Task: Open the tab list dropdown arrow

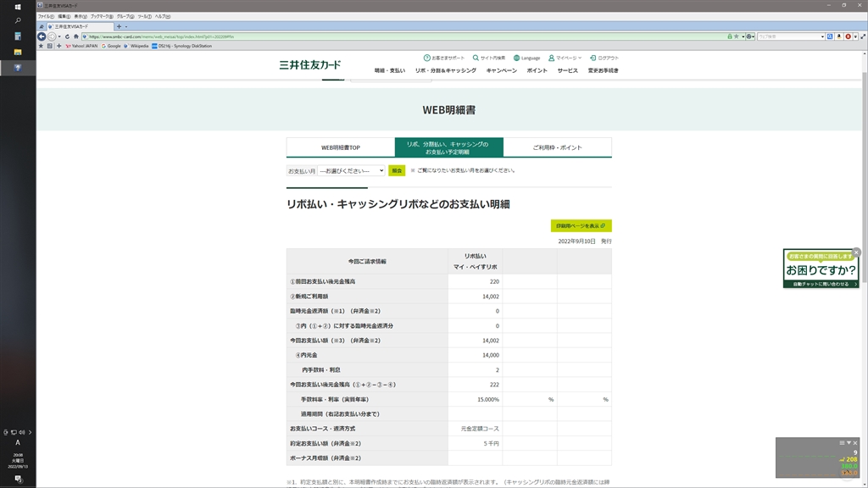Action: click(x=125, y=26)
